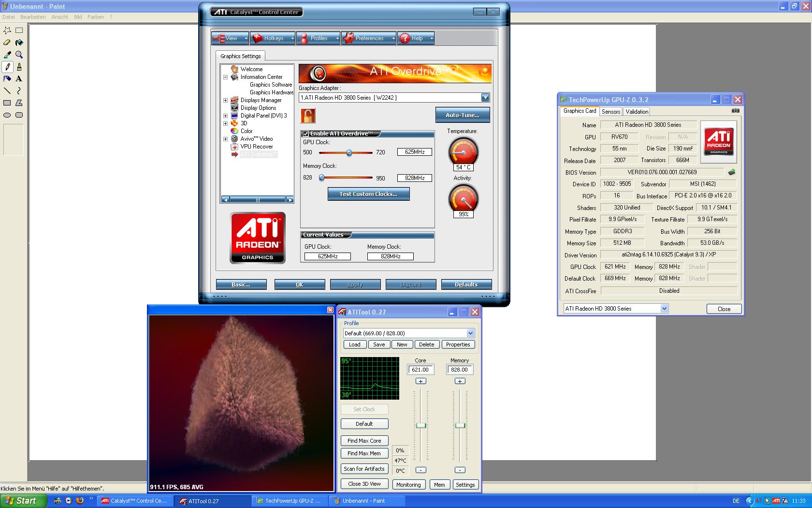Pick the Text tool in Paint

[19, 79]
